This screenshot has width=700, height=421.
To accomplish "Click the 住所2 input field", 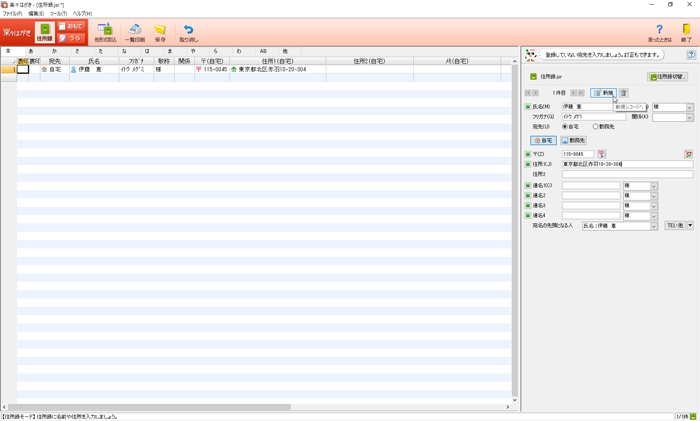I will click(627, 174).
